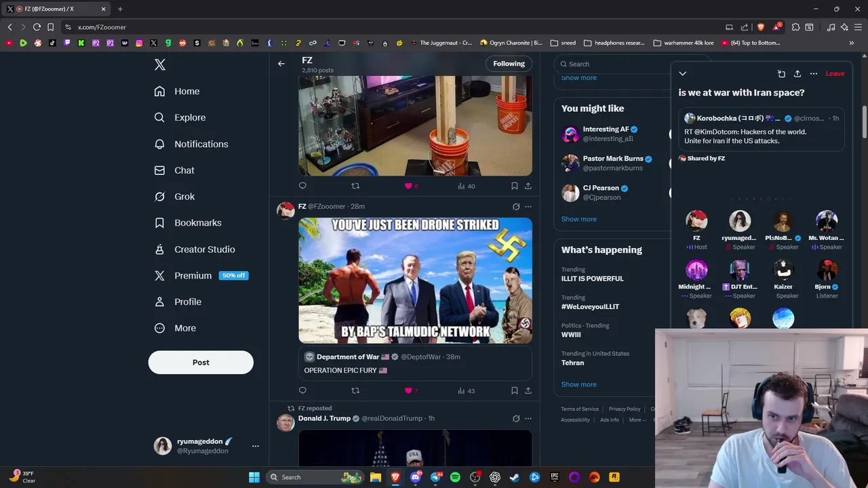This screenshot has height=488, width=868.
Task: Go to Explore in sidebar
Action: coord(180,117)
